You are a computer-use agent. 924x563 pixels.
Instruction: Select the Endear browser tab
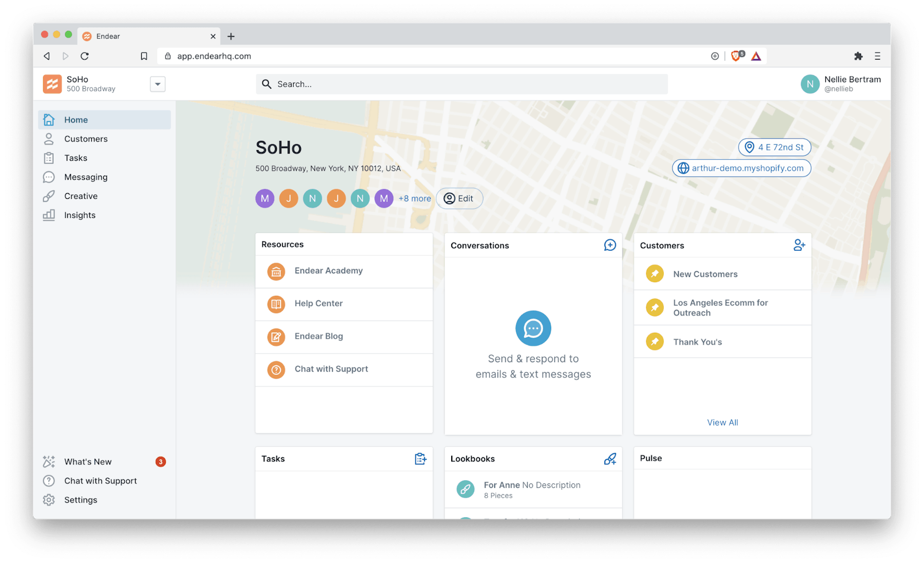point(149,36)
